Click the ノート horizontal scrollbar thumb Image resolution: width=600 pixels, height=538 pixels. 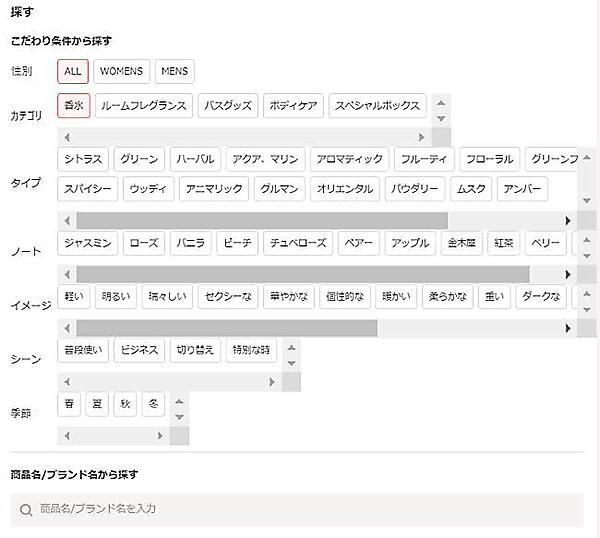(303, 274)
